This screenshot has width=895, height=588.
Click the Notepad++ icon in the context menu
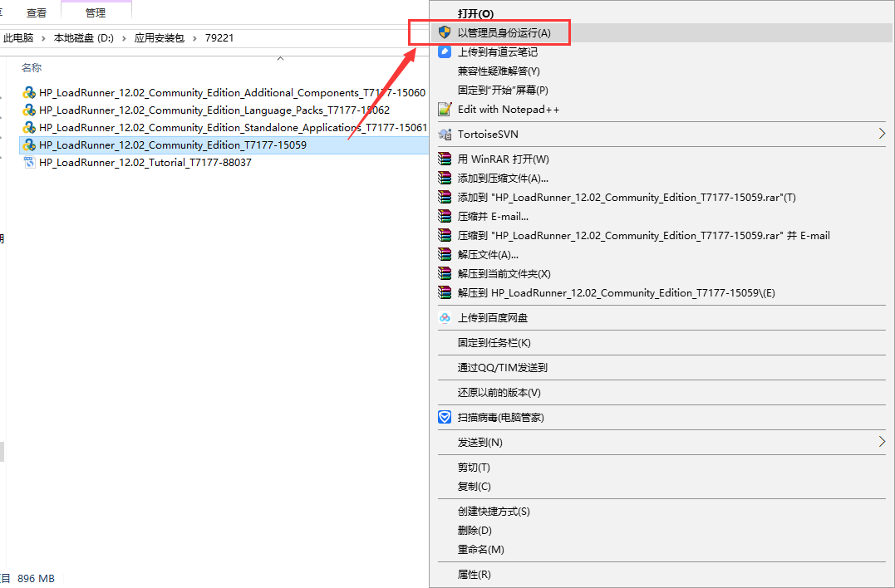coord(445,109)
